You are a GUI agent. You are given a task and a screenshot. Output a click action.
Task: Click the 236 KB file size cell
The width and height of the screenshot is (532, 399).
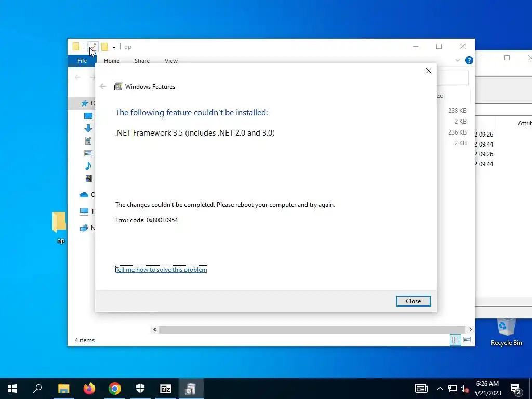point(457,132)
